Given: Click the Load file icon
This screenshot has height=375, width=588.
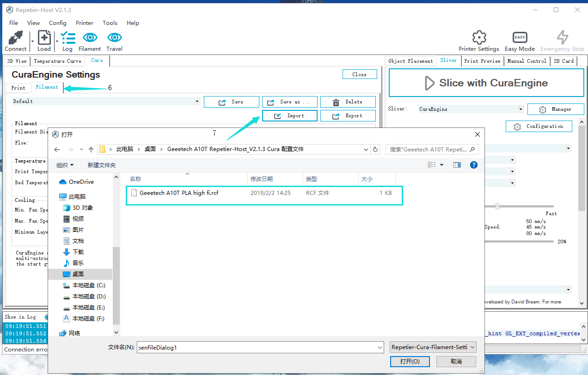Looking at the screenshot, I should pos(44,38).
